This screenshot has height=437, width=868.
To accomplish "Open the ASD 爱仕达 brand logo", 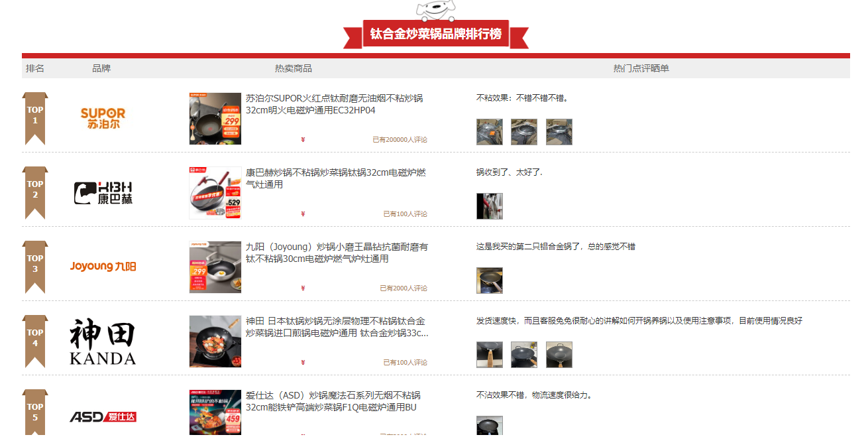I will [103, 416].
